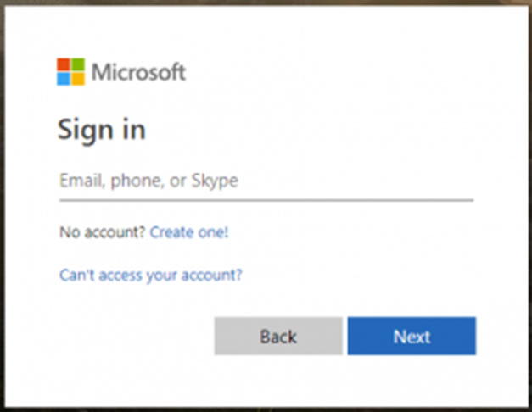Click the Next label text
This screenshot has width=532, height=412.
[x=412, y=337]
